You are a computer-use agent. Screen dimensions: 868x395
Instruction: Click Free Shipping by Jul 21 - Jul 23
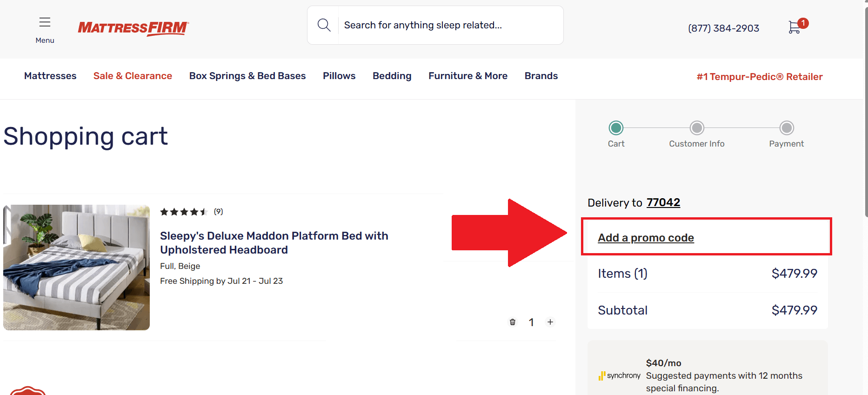point(221,281)
